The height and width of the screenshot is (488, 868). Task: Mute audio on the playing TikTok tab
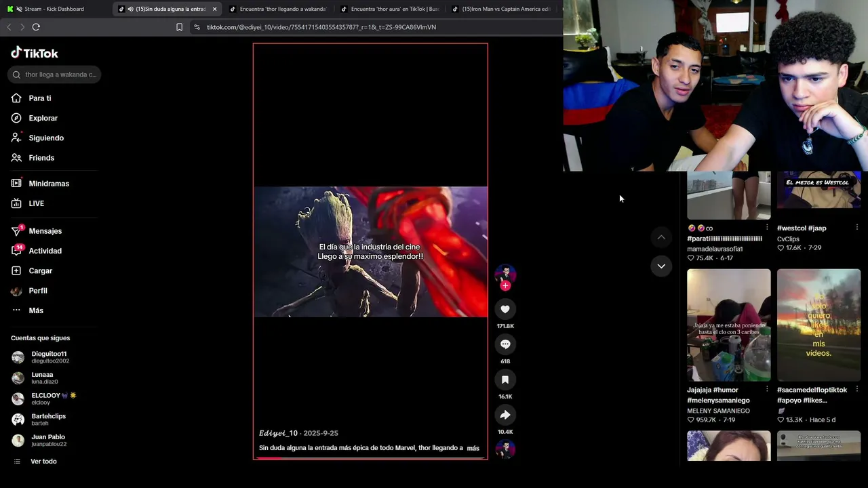point(130,9)
